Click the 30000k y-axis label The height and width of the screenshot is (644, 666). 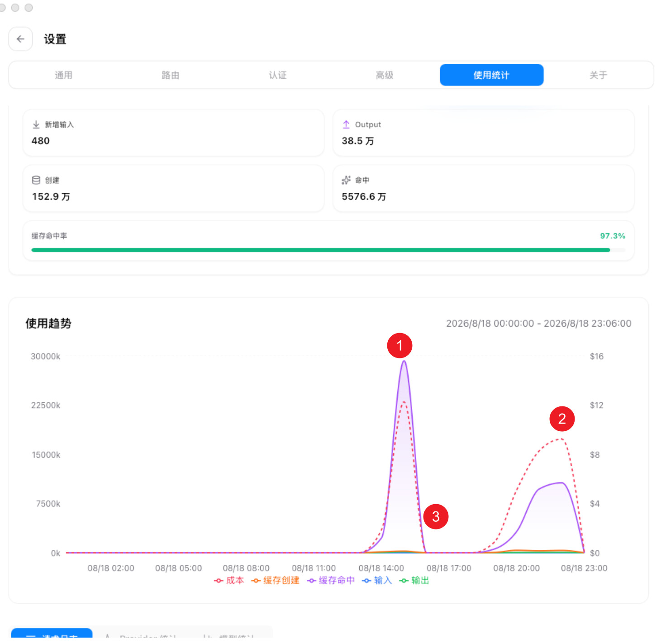pos(46,356)
